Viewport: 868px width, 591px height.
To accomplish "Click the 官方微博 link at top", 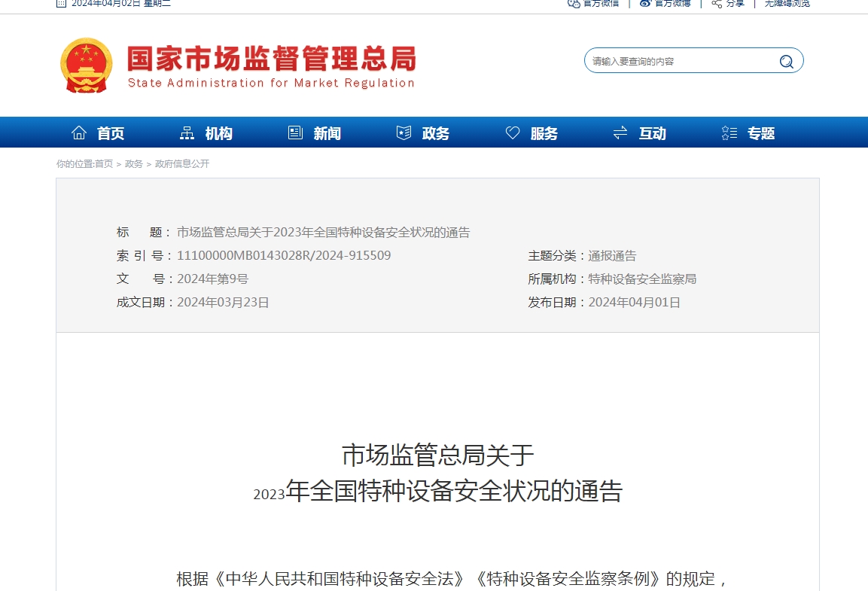I will point(672,3).
